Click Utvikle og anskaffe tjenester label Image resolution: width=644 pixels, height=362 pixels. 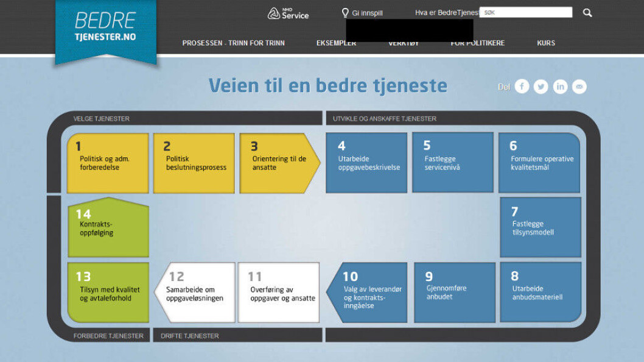[385, 118]
